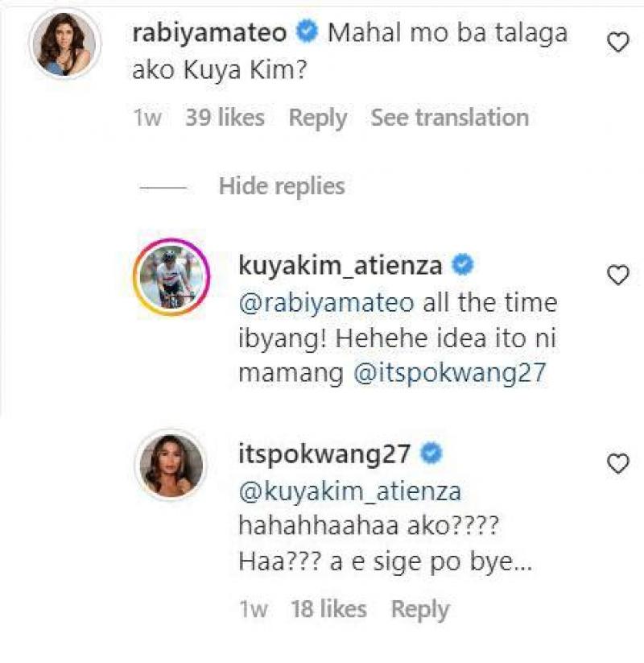644x663 pixels.
Task: Reply to itspokwang27's comment
Action: click(420, 610)
